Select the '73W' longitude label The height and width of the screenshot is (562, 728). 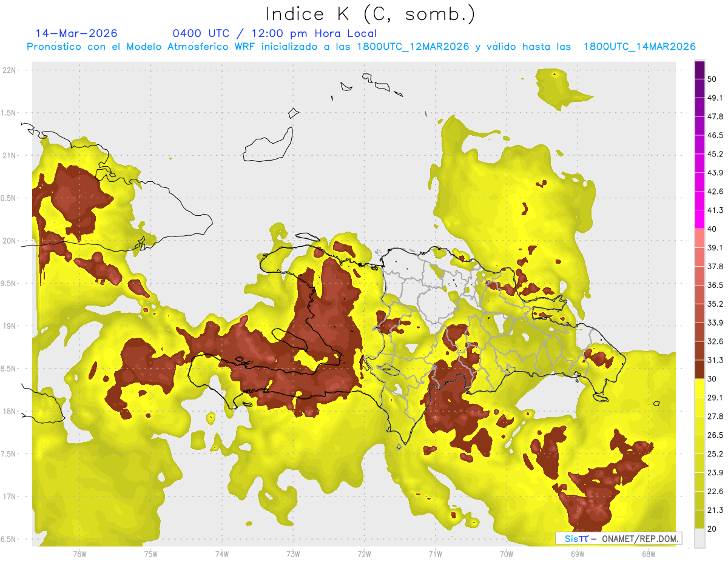[293, 554]
